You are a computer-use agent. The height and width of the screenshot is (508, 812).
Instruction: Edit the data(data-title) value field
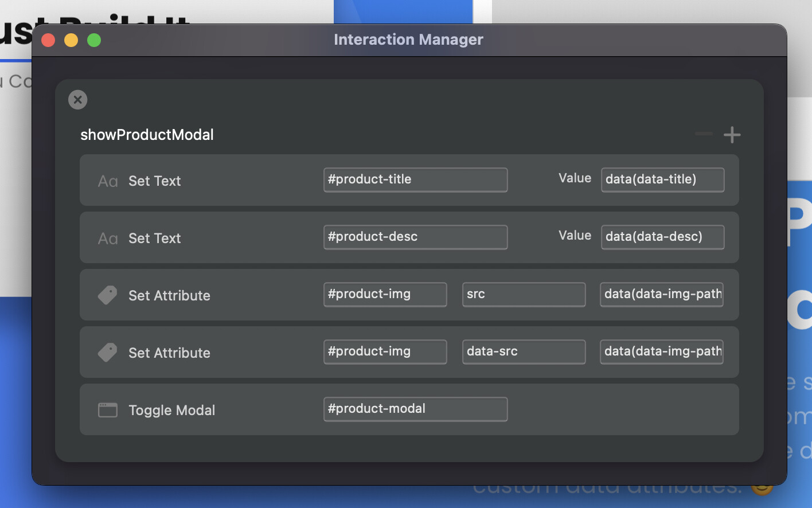662,179
